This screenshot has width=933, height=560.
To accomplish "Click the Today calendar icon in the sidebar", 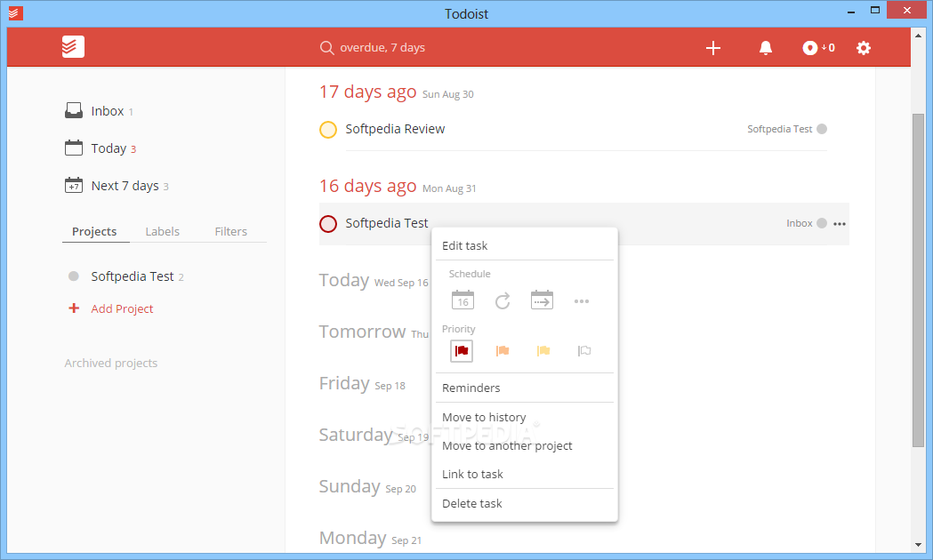I will [x=74, y=148].
